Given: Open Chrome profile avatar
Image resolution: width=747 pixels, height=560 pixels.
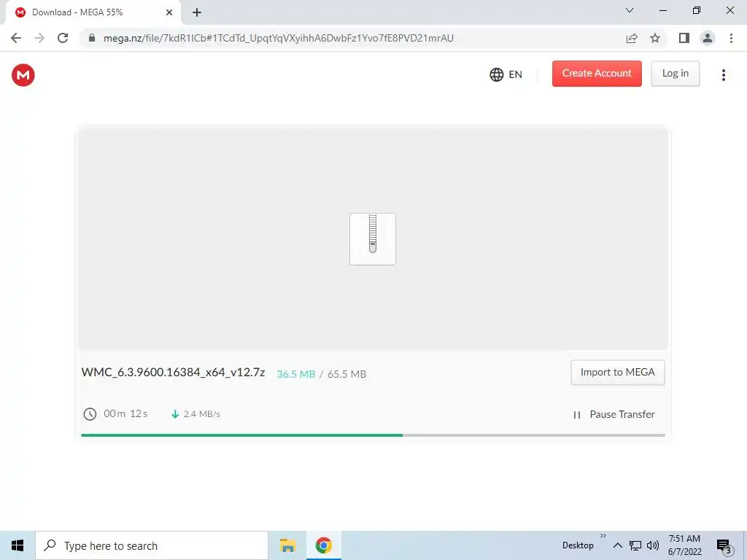Looking at the screenshot, I should [x=708, y=38].
